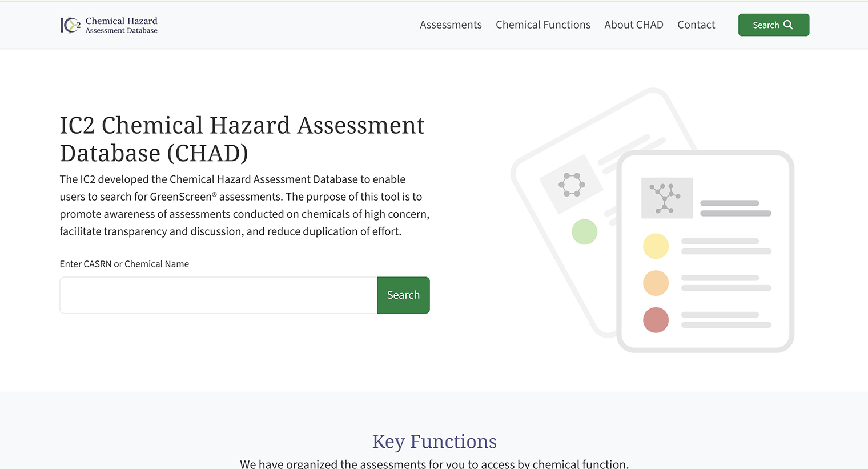Click the IC2 Chemical Hazard Assessment Database heading
Screen dimensions: 868x469
click(x=242, y=139)
